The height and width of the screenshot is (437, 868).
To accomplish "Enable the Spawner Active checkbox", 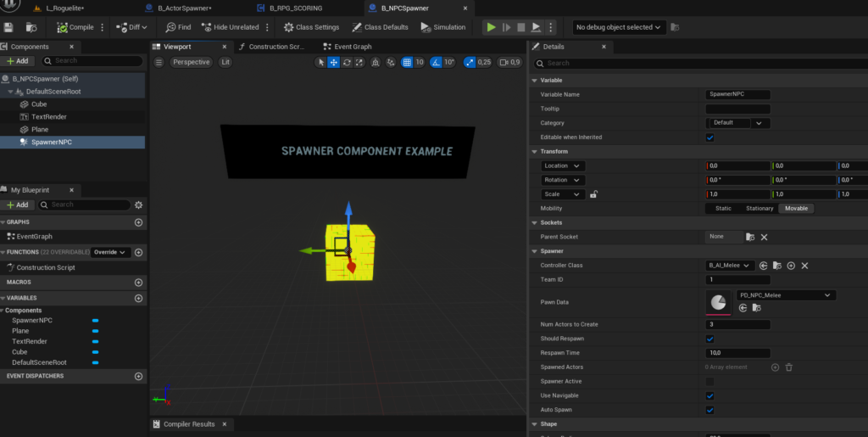I will (709, 382).
